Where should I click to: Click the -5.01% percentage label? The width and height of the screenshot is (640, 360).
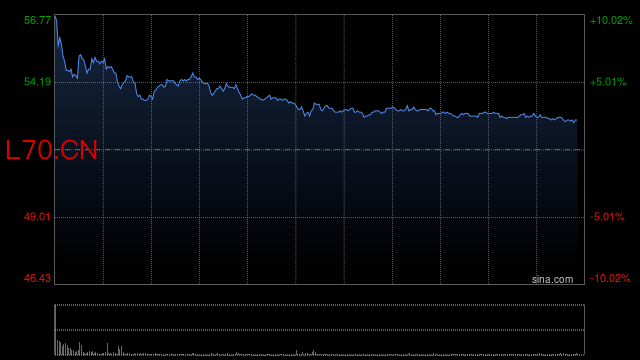tap(607, 217)
